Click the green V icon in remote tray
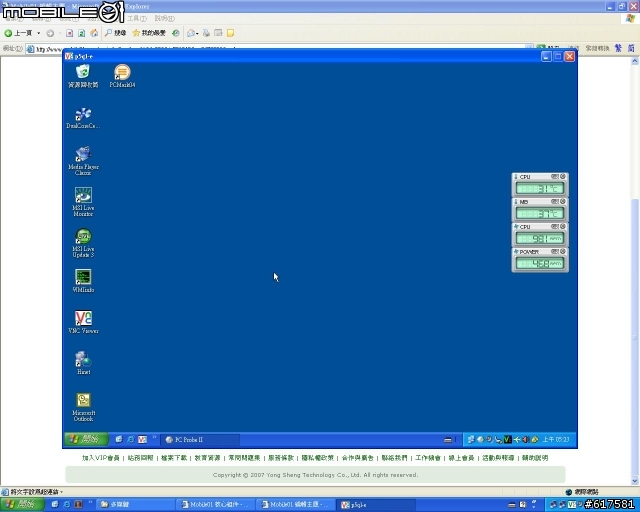The image size is (640, 512). (x=507, y=439)
